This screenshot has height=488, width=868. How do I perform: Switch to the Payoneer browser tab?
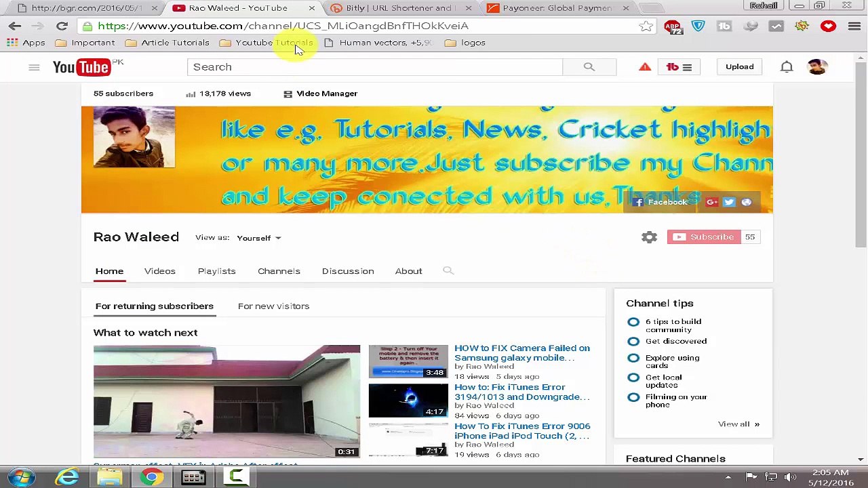point(558,8)
